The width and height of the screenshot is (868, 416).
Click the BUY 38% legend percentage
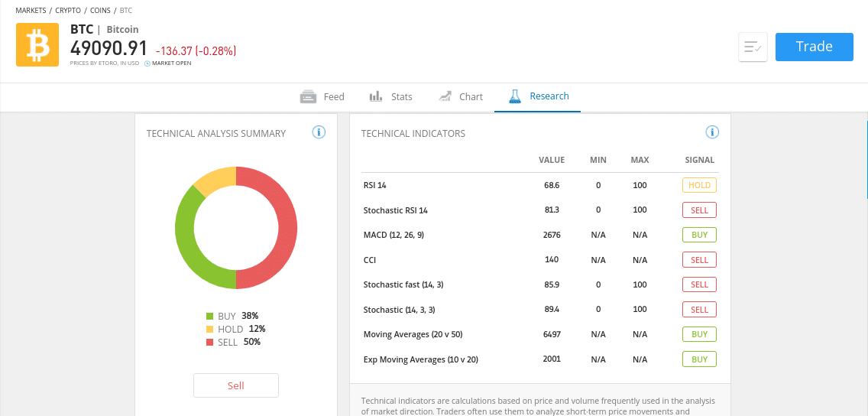pos(250,316)
